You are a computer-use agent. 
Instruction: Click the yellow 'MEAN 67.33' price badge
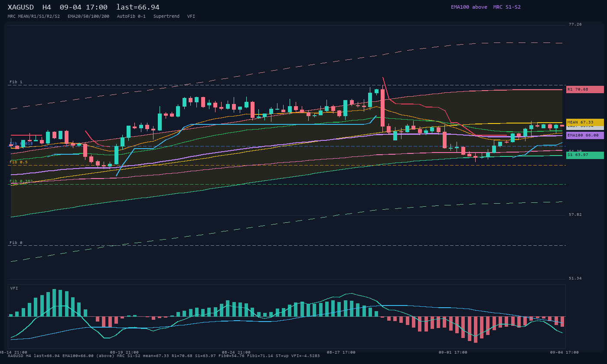pyautogui.click(x=585, y=122)
